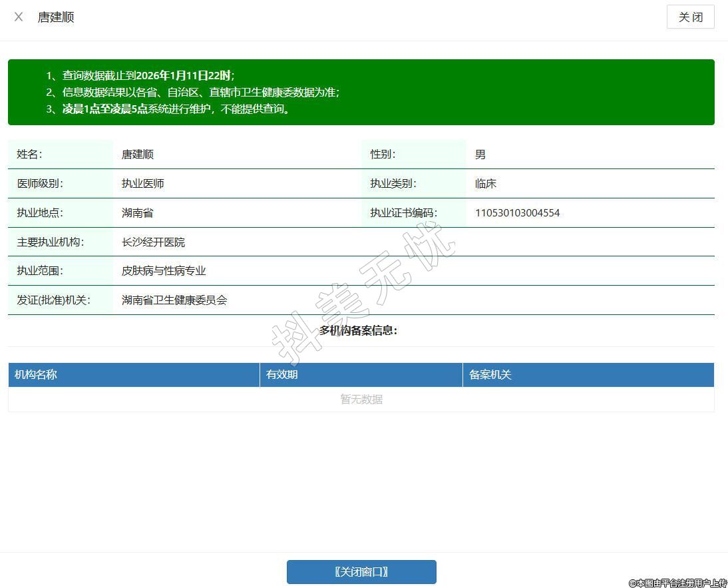728x588 pixels.
Task: Click the dialog title name in the header
Action: point(56,17)
